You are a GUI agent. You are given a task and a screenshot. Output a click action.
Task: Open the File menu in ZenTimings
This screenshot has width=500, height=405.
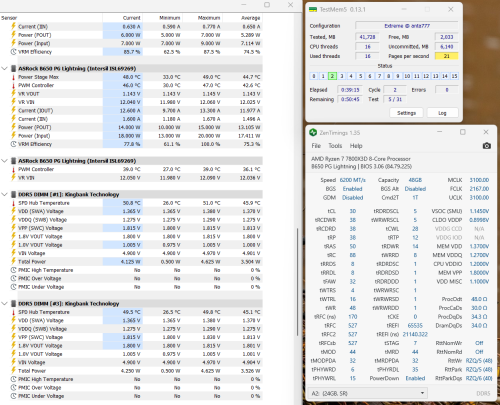(x=316, y=146)
